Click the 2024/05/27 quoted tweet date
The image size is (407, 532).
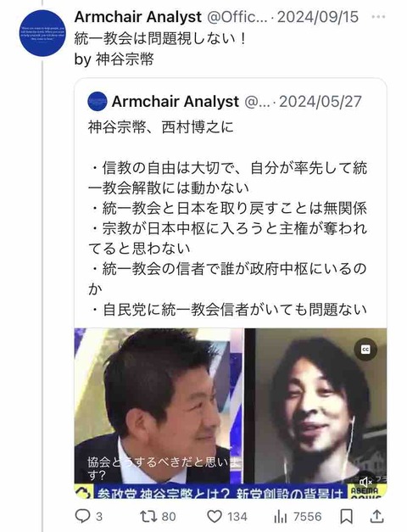(321, 102)
